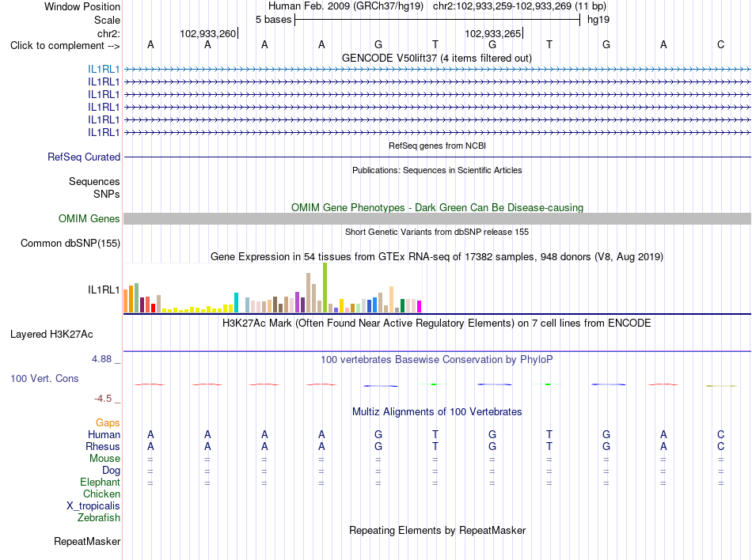Open 'Repeating Elements by RepeatMasker' track title

(x=437, y=531)
